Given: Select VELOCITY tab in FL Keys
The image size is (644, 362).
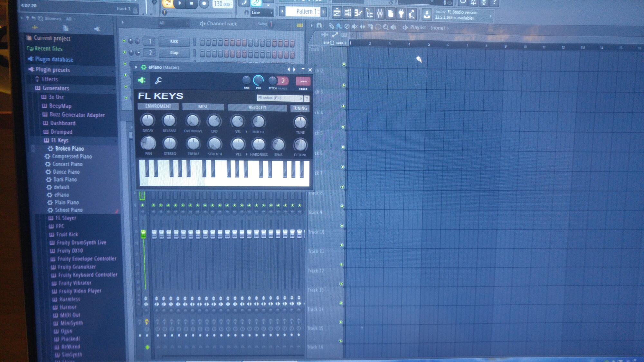Looking at the screenshot, I should click(257, 107).
